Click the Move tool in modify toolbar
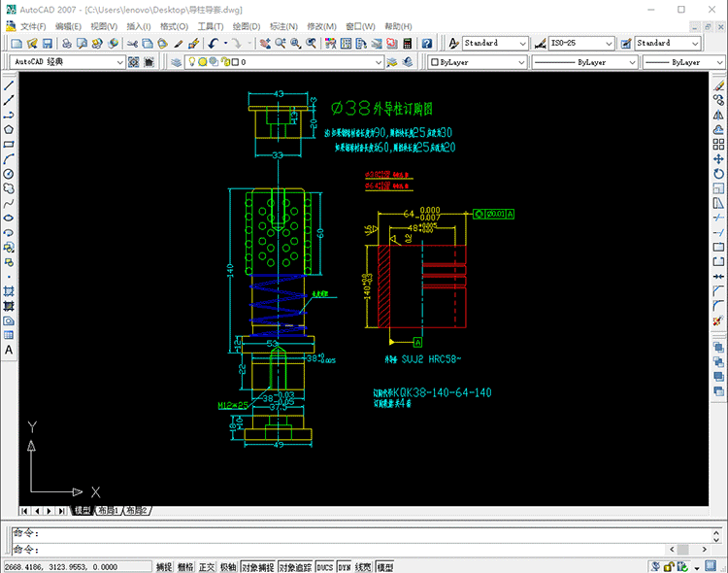Screen dimensions: 728x573 (x=718, y=159)
